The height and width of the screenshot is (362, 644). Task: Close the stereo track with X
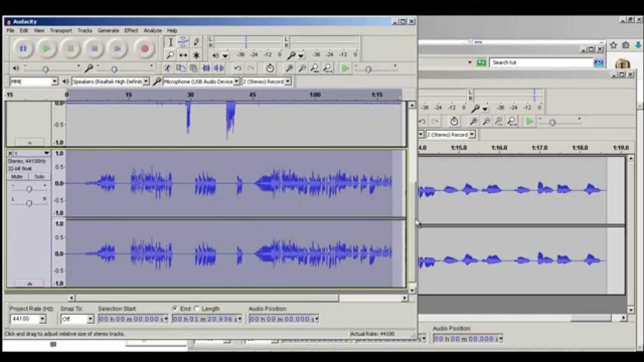coord(10,153)
